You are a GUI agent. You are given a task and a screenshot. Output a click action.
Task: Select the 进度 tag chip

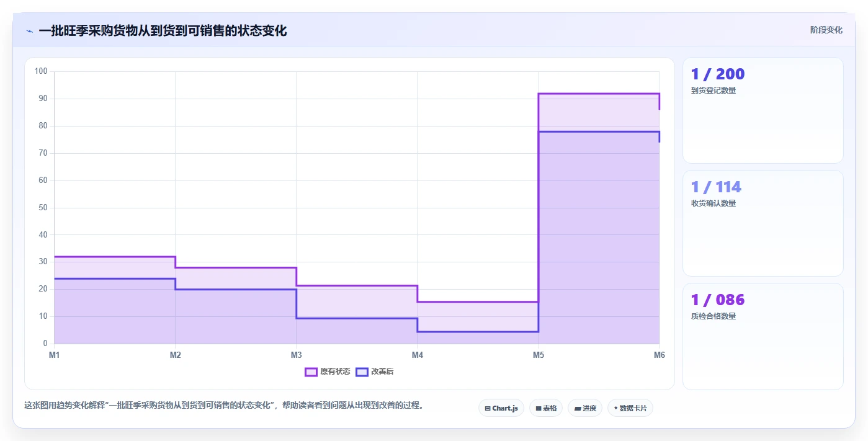(585, 408)
